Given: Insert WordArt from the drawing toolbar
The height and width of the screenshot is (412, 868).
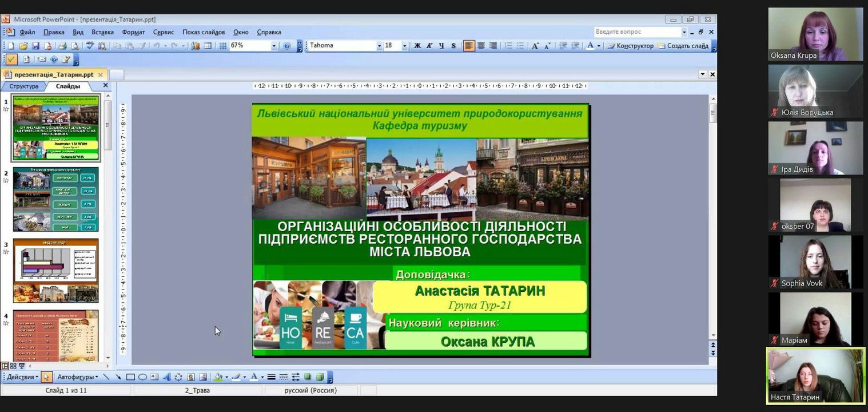Looking at the screenshot, I should [166, 377].
